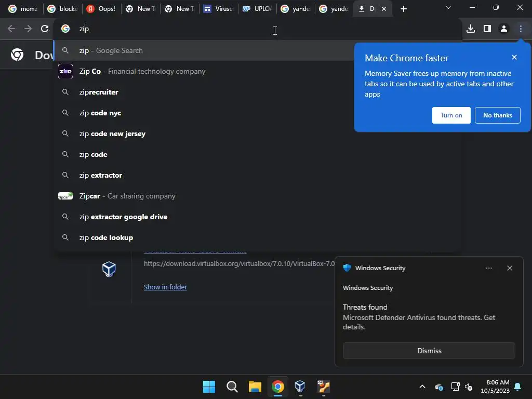The width and height of the screenshot is (532, 399).
Task: Go back with the back arrow
Action: (11, 29)
